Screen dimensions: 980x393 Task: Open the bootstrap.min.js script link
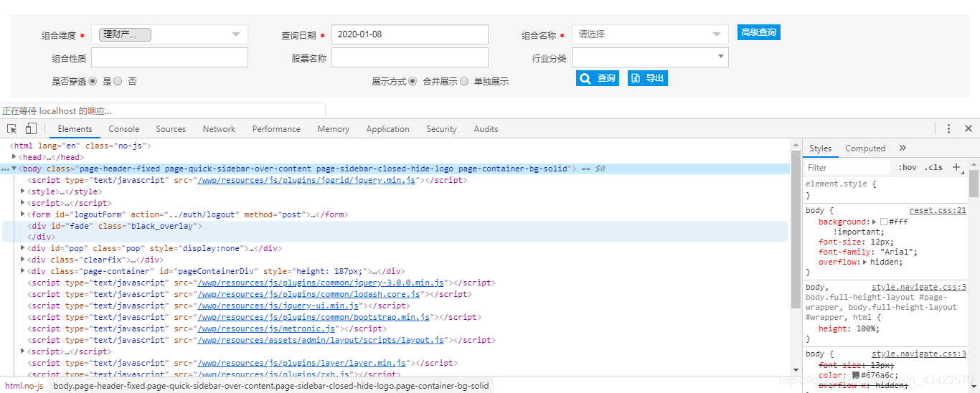314,317
